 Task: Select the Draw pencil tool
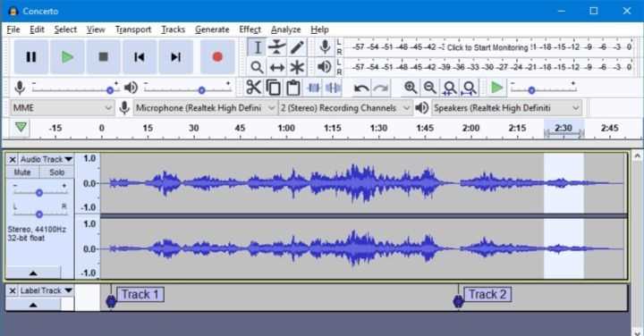(297, 47)
